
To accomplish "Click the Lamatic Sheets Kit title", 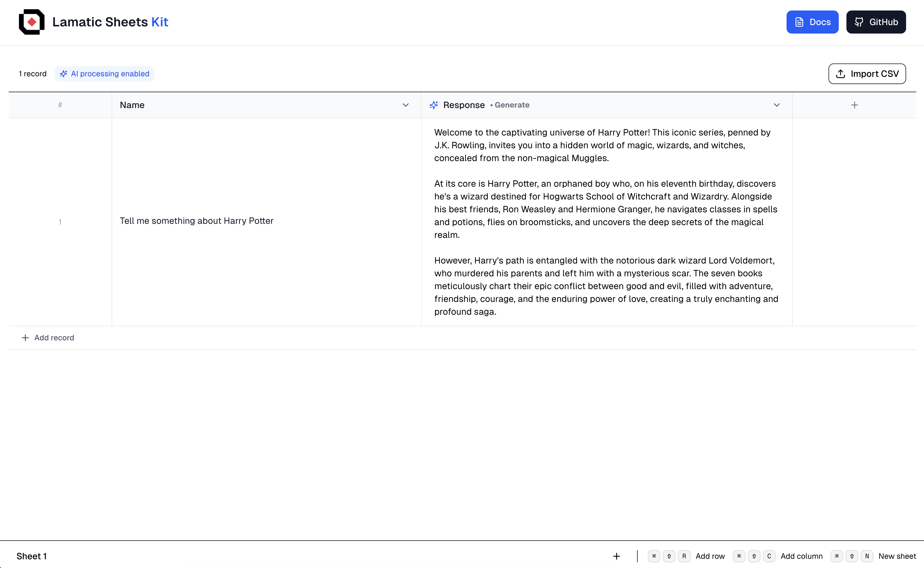I will pyautogui.click(x=110, y=22).
